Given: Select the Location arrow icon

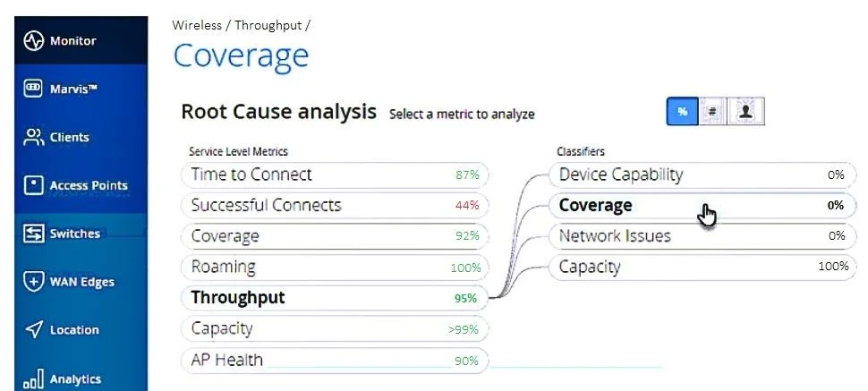Looking at the screenshot, I should 34,329.
